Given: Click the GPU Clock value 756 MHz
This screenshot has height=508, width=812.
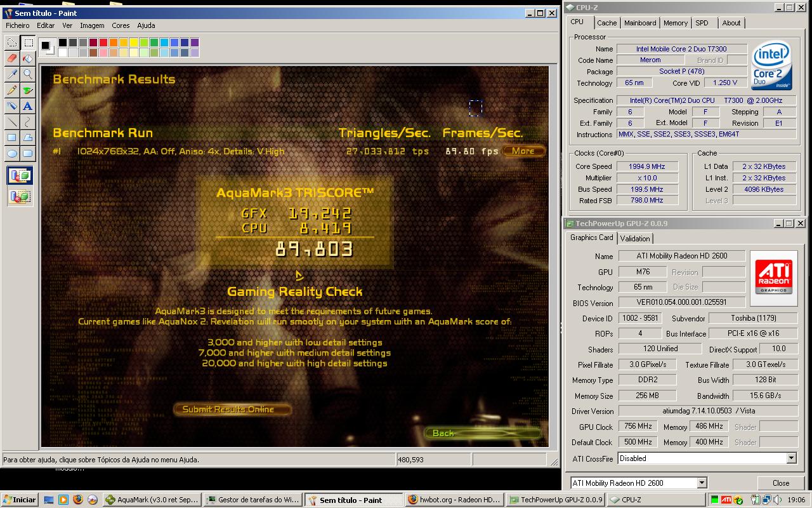Looking at the screenshot, I should click(x=638, y=427).
